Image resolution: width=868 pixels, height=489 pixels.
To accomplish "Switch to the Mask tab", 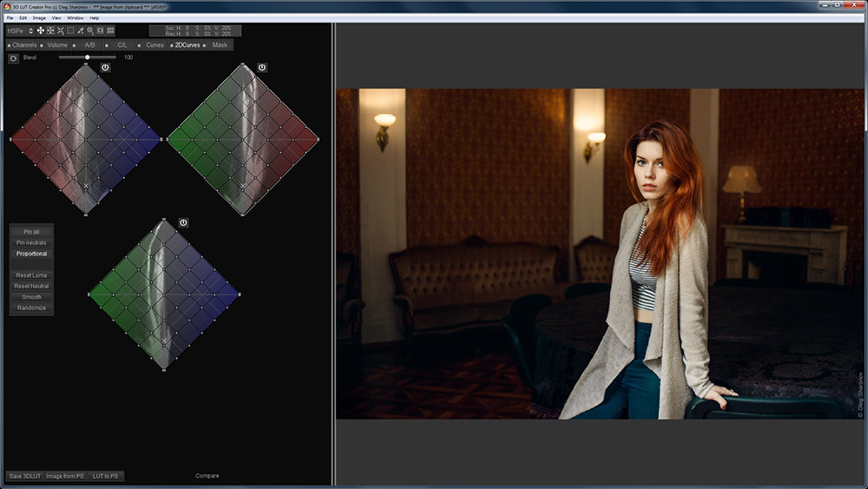I will pos(220,45).
